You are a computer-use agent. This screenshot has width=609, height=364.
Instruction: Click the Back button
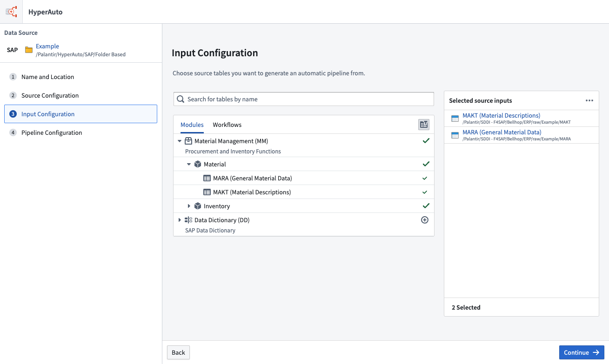pos(178,352)
